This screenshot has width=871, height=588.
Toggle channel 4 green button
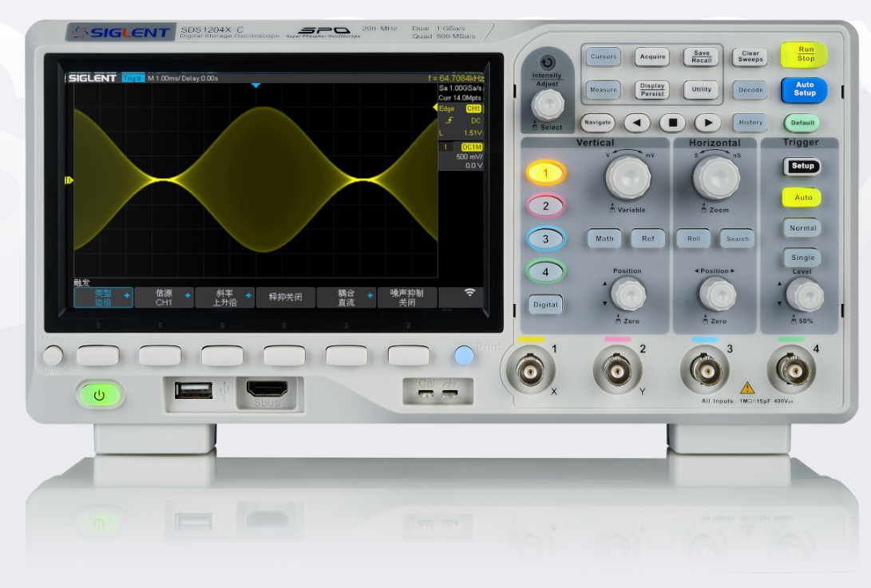545,271
